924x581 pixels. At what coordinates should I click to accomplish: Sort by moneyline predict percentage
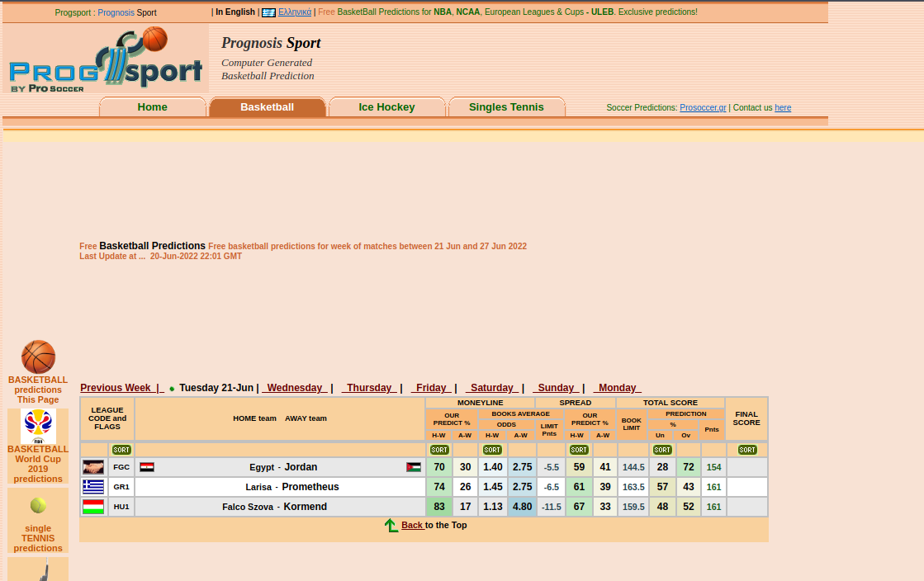pyautogui.click(x=439, y=450)
